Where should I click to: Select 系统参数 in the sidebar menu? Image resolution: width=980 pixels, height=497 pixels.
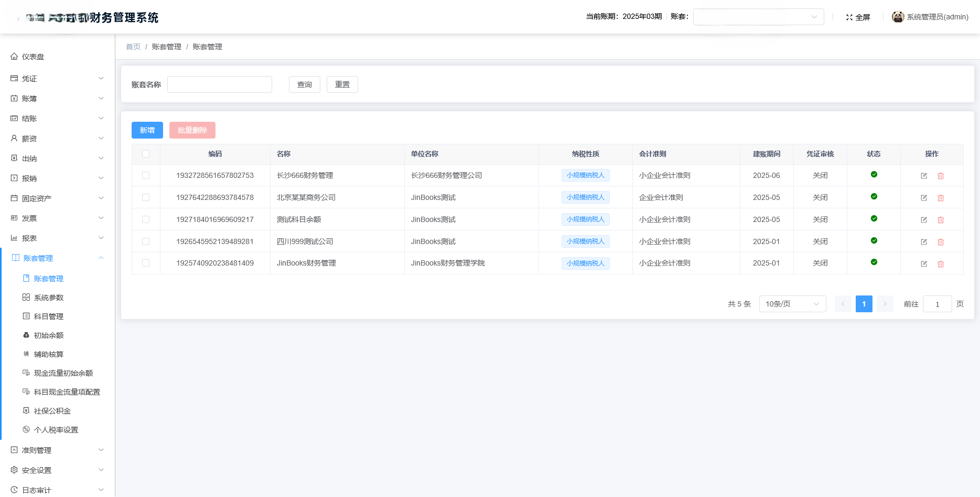[x=49, y=297]
